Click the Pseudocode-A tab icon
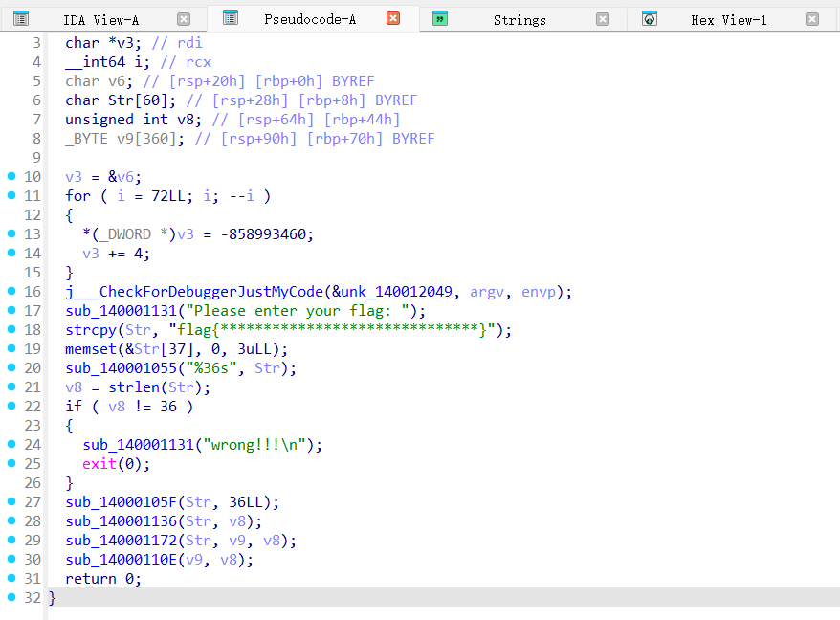Screen dimensions: 840x620 click(230, 18)
